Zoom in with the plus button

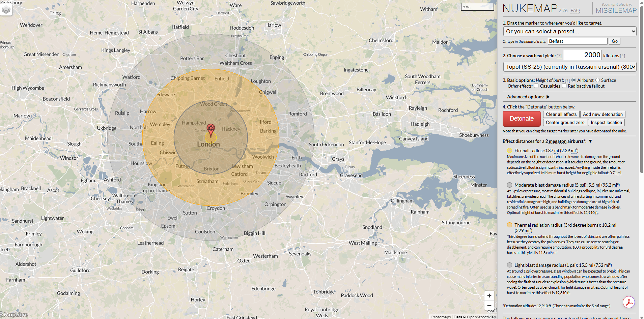489,296
